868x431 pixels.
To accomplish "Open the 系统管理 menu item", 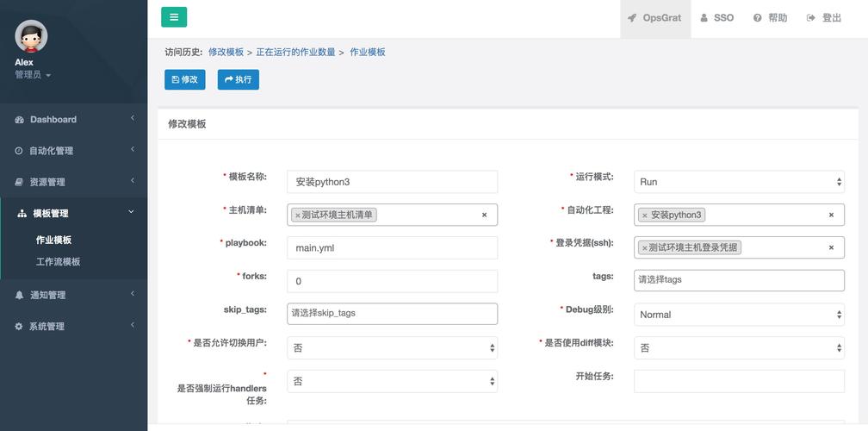I will (x=74, y=327).
